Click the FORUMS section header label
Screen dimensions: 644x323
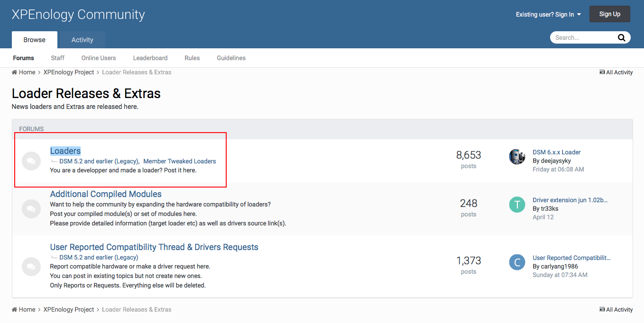click(31, 129)
